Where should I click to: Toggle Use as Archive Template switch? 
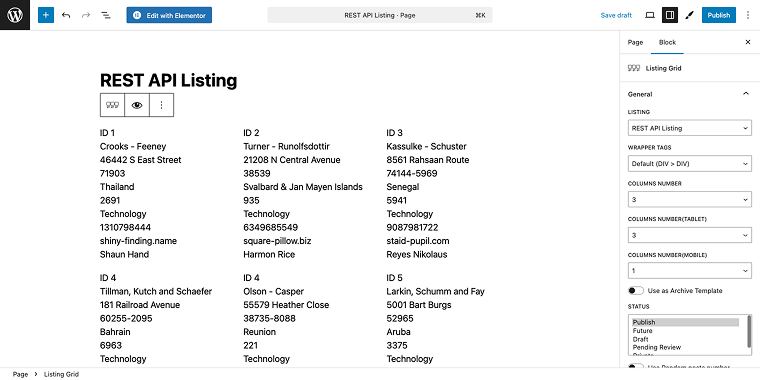(636, 291)
